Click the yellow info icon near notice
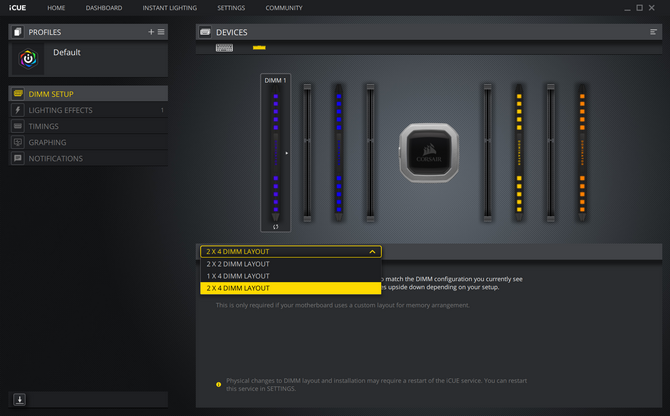The height and width of the screenshot is (416, 670). (x=218, y=384)
